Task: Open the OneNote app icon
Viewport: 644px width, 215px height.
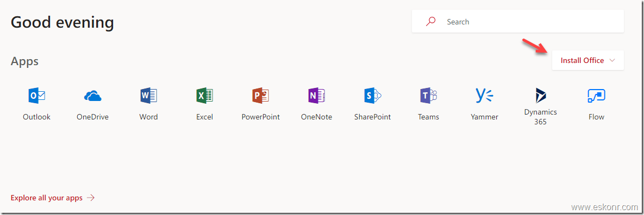Action: tap(316, 96)
